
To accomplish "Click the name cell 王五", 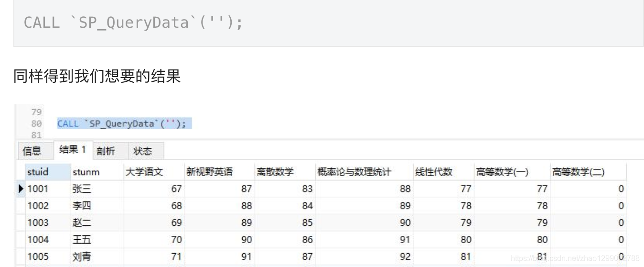I will 97,239.
